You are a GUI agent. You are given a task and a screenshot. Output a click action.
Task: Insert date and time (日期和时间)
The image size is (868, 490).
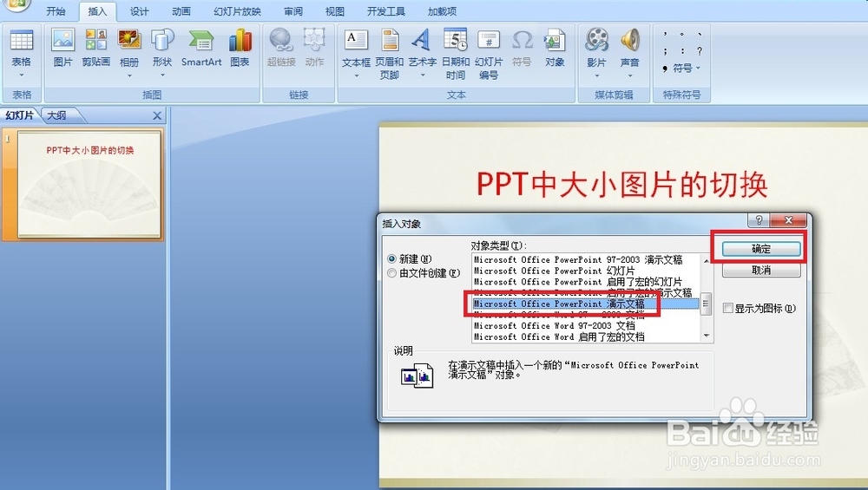(456, 54)
